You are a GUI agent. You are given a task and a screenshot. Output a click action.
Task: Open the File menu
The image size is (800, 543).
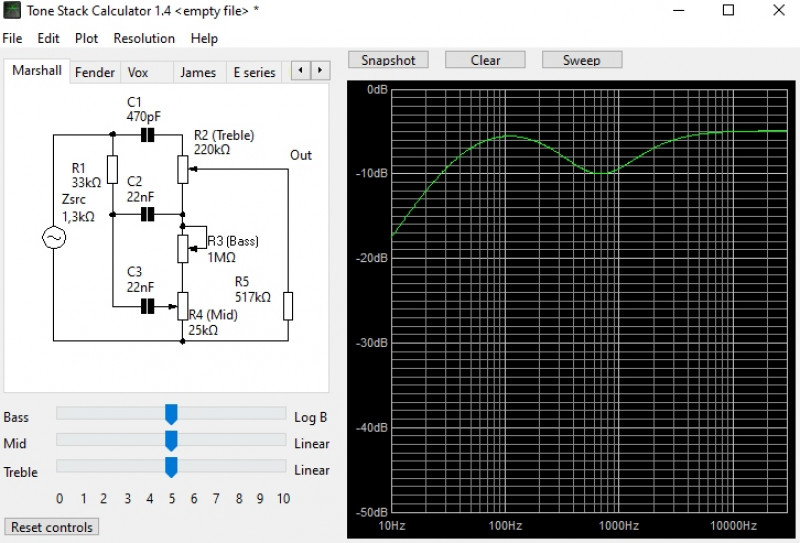pyautogui.click(x=12, y=38)
